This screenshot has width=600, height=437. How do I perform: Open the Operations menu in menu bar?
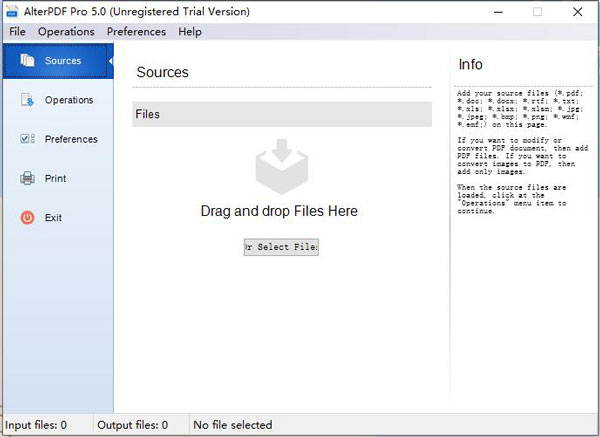click(x=66, y=31)
